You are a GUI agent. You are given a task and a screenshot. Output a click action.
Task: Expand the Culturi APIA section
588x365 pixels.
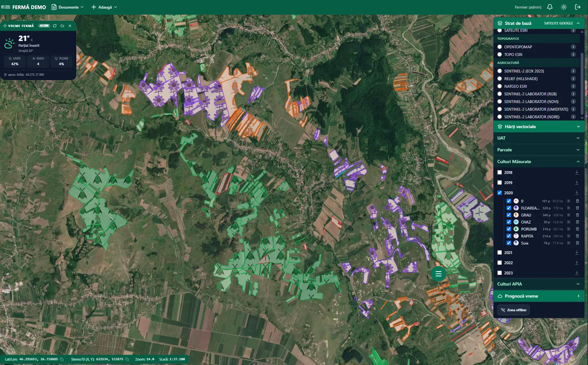pos(539,284)
